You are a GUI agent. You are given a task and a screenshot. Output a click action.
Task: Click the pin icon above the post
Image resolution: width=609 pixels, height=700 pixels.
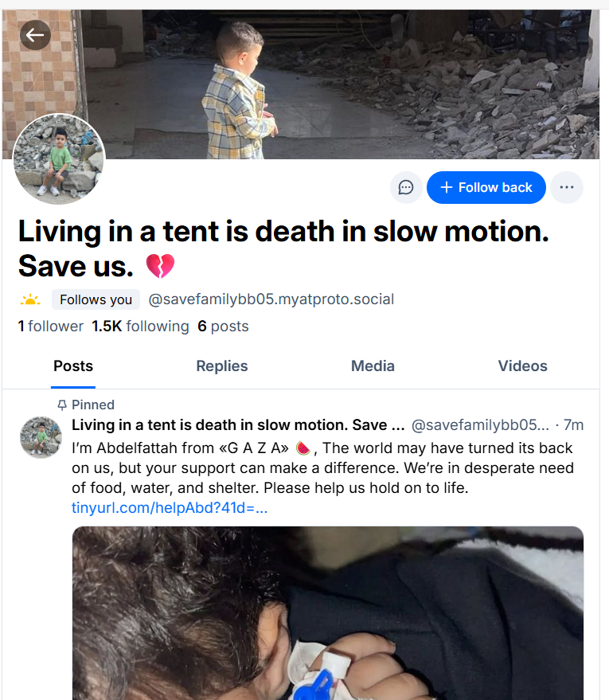[62, 405]
